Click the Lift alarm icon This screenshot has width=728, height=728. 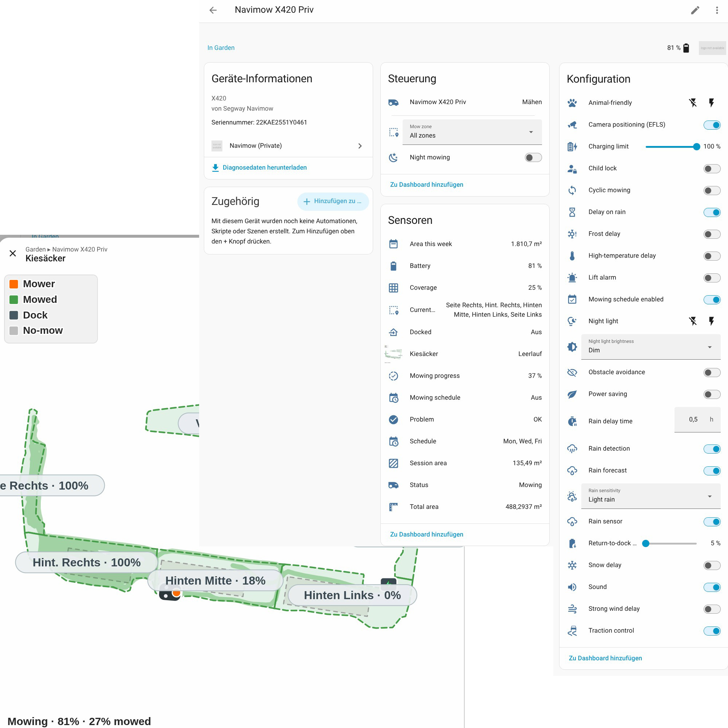point(572,277)
